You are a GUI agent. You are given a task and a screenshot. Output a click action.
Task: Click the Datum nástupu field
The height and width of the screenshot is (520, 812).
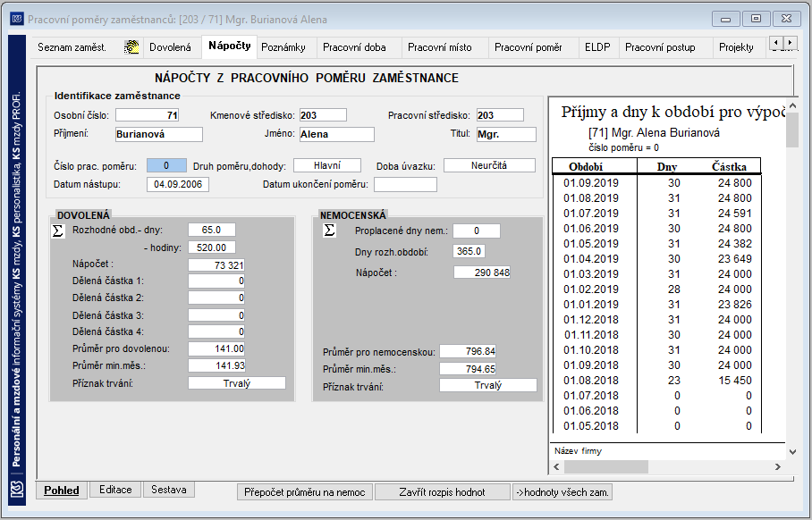click(x=178, y=184)
